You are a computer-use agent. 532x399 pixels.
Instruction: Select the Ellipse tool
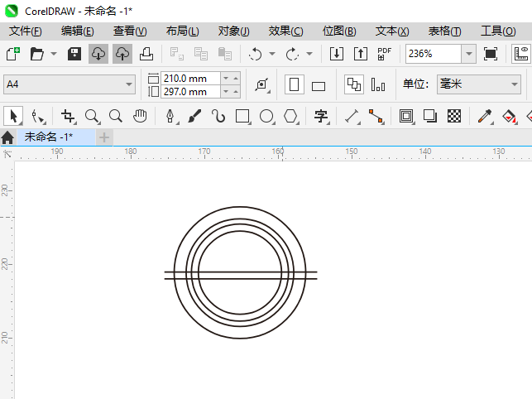coord(266,116)
